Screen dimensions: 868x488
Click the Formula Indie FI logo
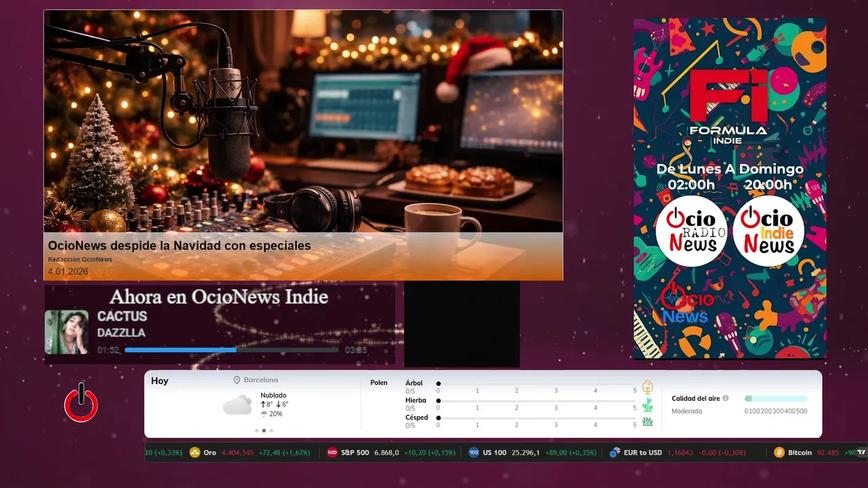coord(728,106)
